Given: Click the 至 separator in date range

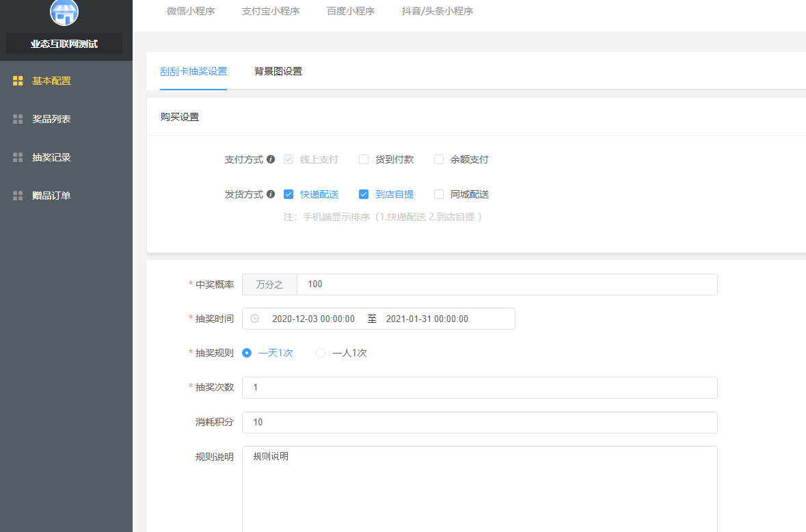Looking at the screenshot, I should click(x=372, y=319).
